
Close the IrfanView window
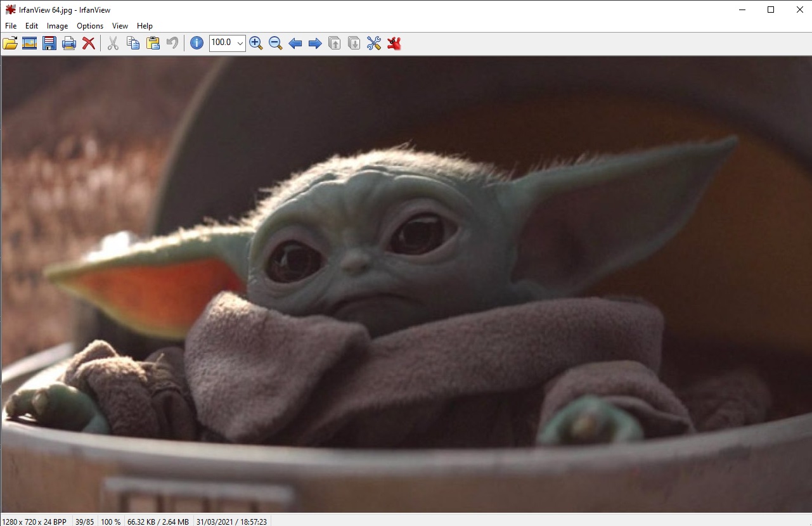pyautogui.click(x=799, y=10)
